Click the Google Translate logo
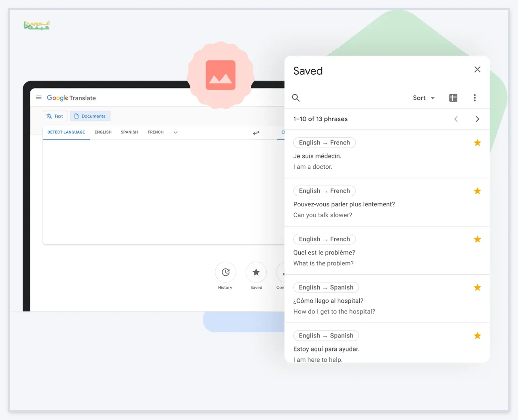This screenshot has height=420, width=518. [x=71, y=98]
